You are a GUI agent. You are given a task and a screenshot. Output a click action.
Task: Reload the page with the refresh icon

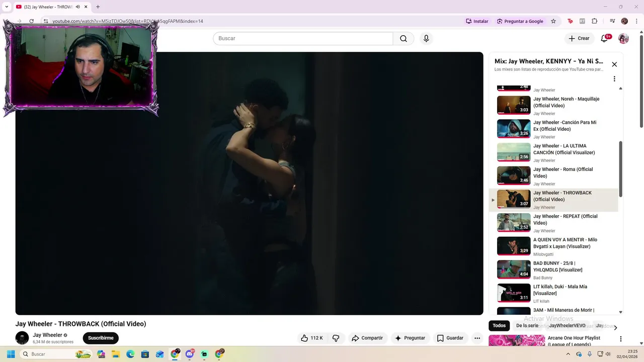coord(31,21)
